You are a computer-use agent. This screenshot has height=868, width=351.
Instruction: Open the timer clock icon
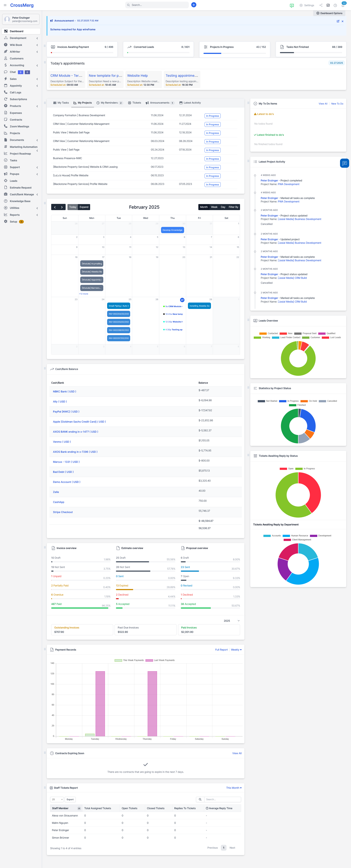coord(335,5)
